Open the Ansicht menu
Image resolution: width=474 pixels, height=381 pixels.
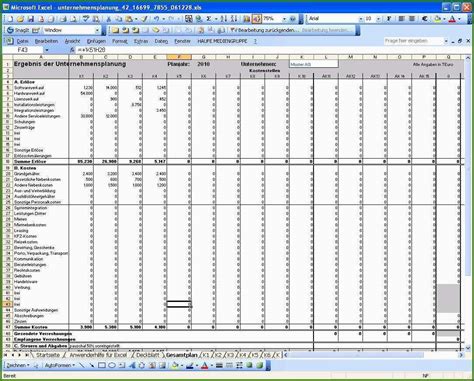pyautogui.click(x=72, y=41)
